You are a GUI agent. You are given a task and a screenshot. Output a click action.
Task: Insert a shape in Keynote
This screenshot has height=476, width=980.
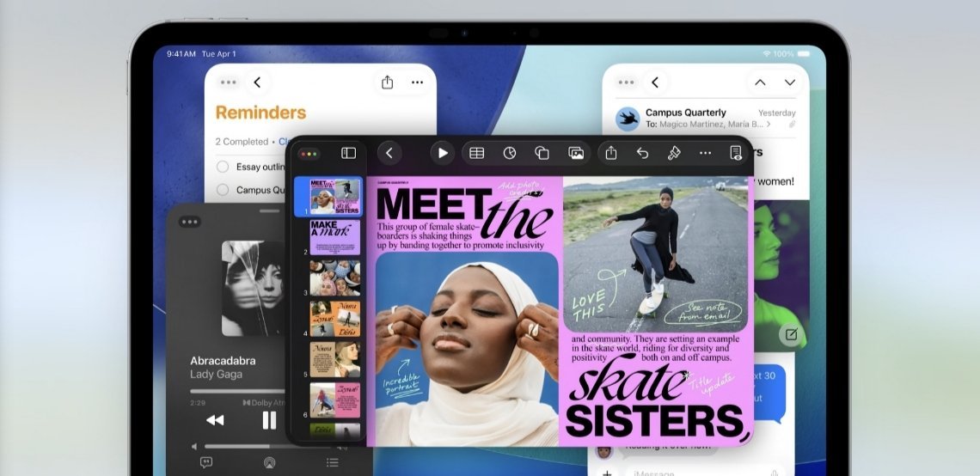(542, 153)
